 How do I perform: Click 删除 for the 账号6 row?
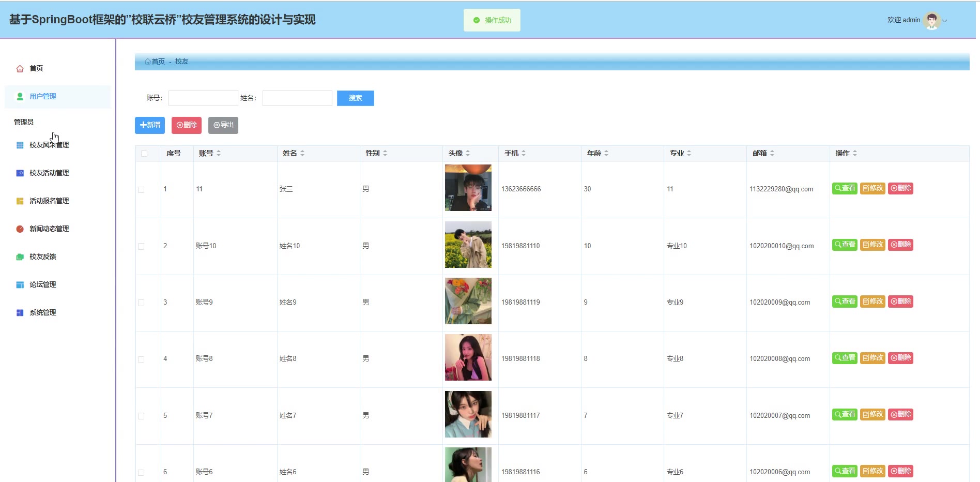(x=900, y=471)
